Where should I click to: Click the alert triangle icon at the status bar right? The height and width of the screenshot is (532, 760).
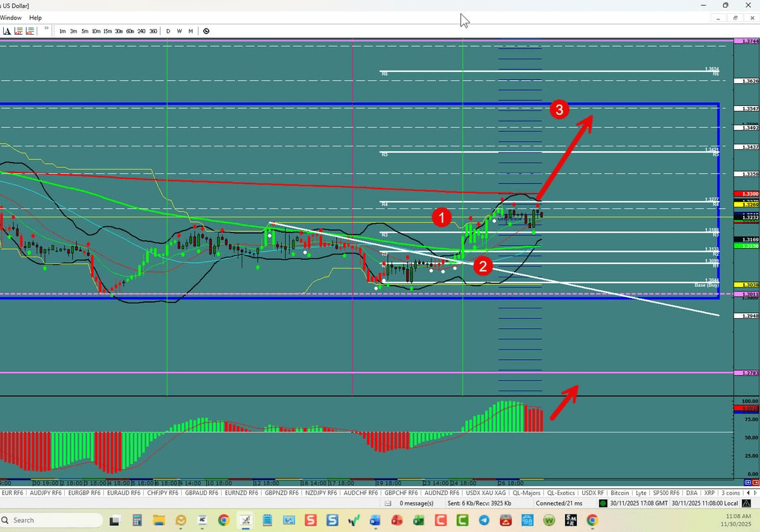(x=745, y=503)
